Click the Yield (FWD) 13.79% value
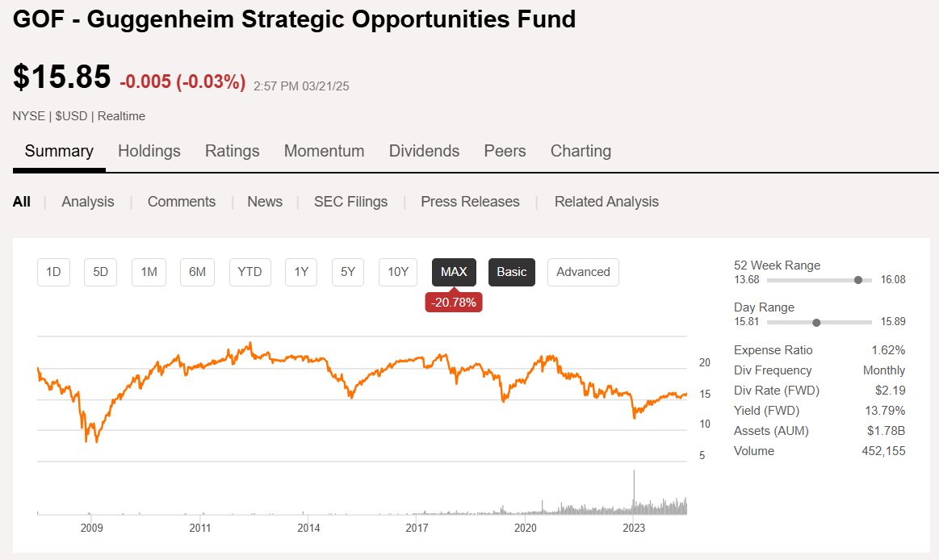The width and height of the screenshot is (939, 560). 885,411
